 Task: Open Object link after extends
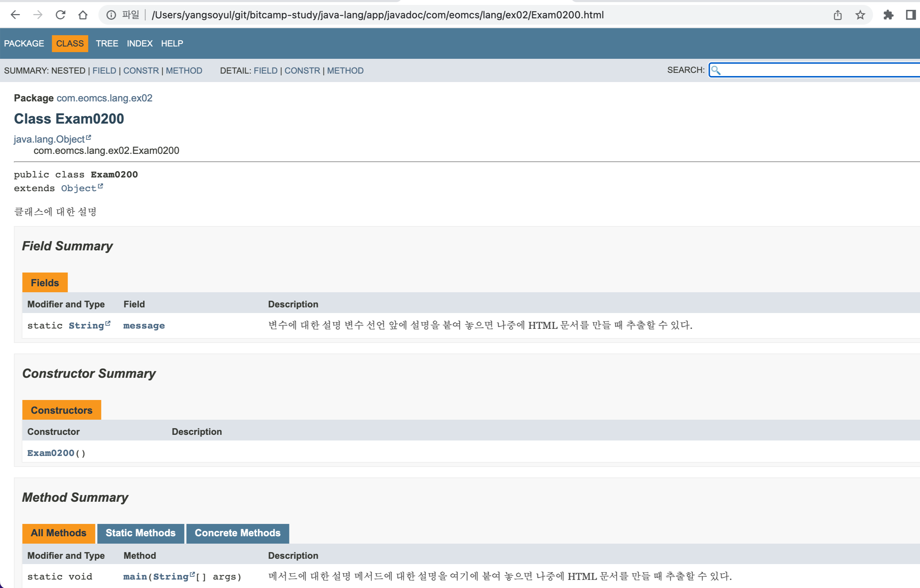[82, 188]
